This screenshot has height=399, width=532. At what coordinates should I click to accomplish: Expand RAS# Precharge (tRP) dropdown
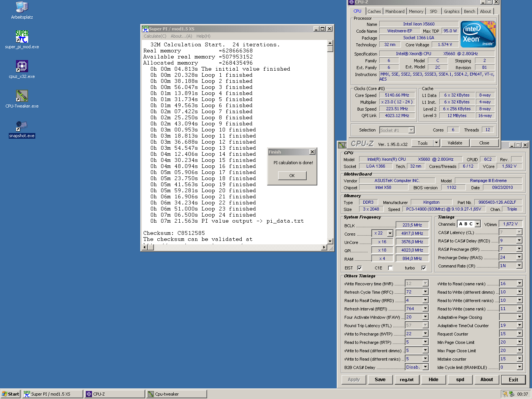(519, 249)
